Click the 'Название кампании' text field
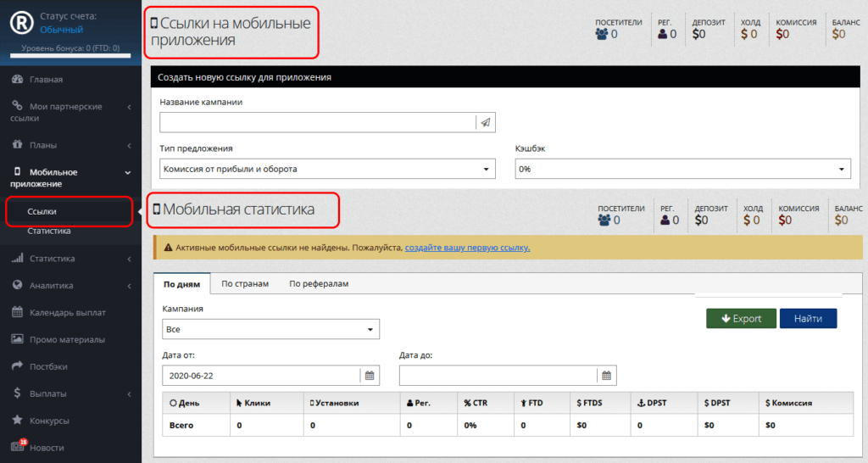The image size is (868, 463). pos(317,122)
